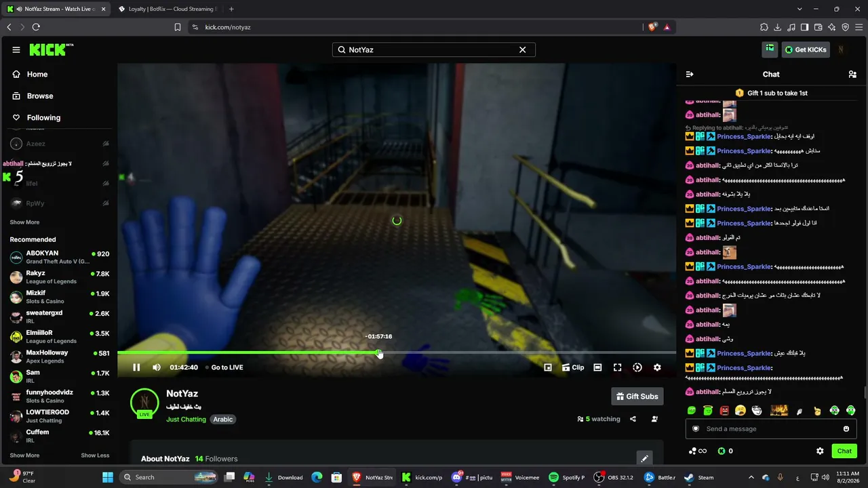Open Brave Wallet icon
Screen dimensions: 868x488
coord(818,27)
